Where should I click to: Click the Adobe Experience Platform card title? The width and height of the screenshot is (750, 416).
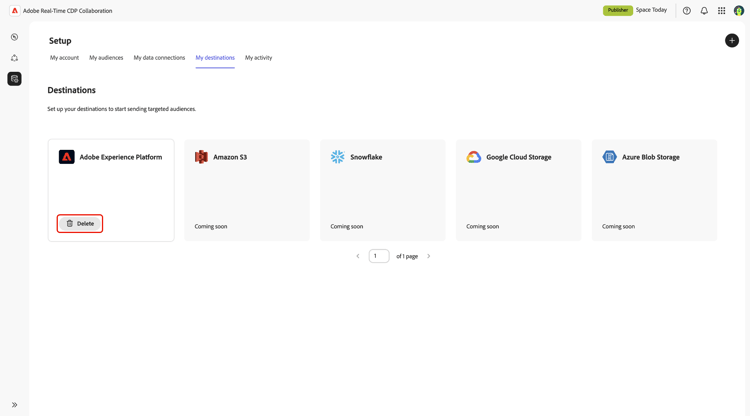[121, 157]
